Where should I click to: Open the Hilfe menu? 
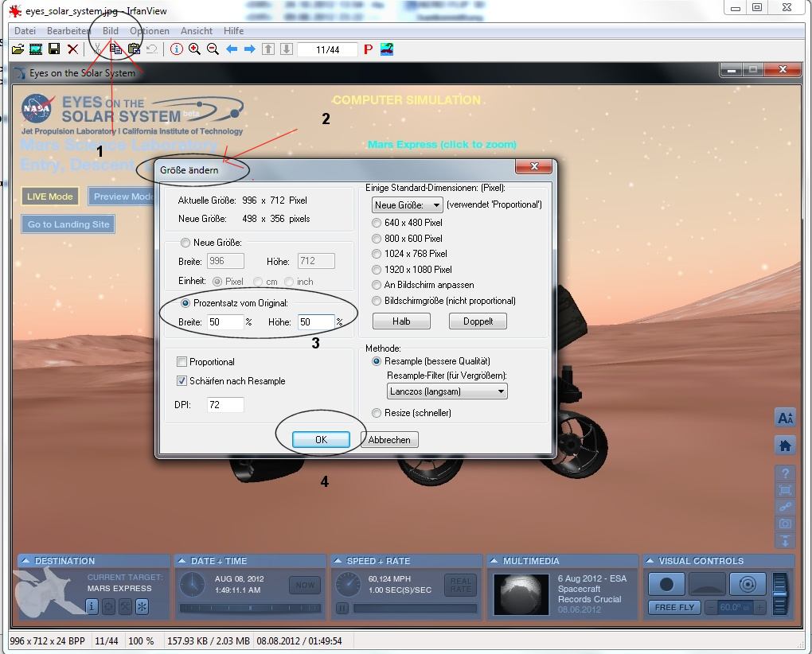pyautogui.click(x=233, y=31)
